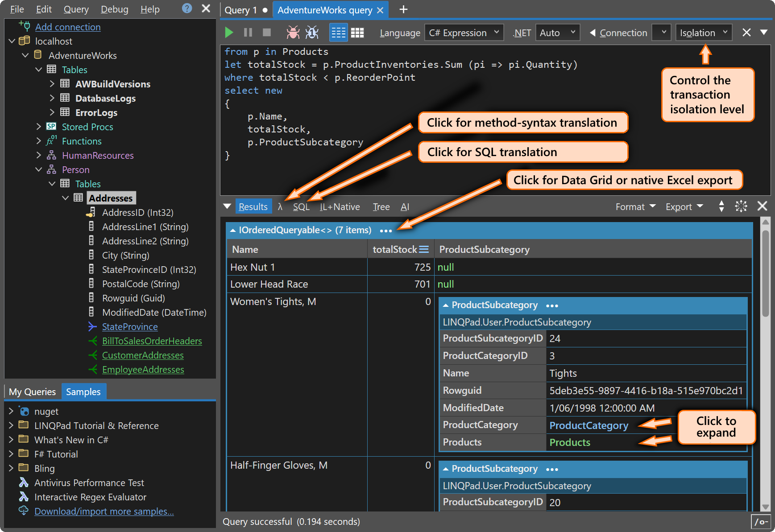Collapse the ProductSubcategory result panel
775x532 pixels.
point(445,305)
